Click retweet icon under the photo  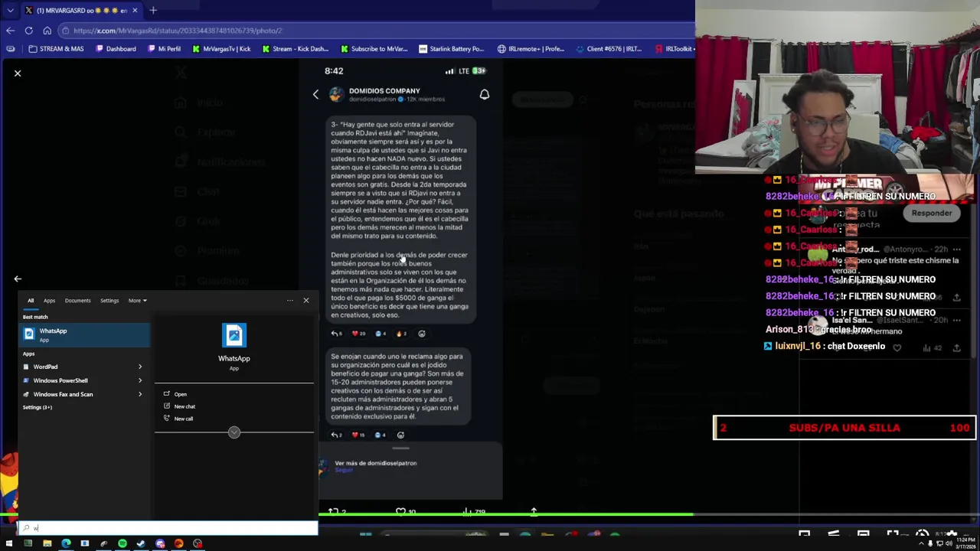click(x=333, y=511)
